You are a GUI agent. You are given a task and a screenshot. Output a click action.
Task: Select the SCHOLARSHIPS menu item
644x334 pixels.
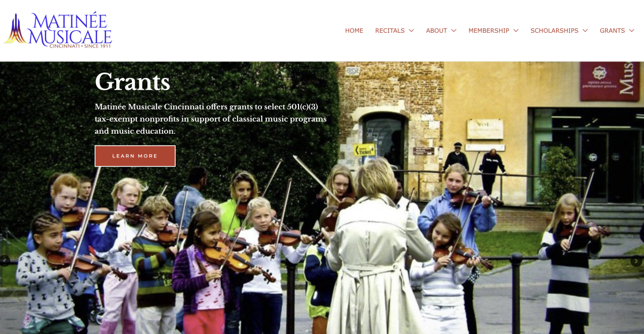(x=554, y=31)
